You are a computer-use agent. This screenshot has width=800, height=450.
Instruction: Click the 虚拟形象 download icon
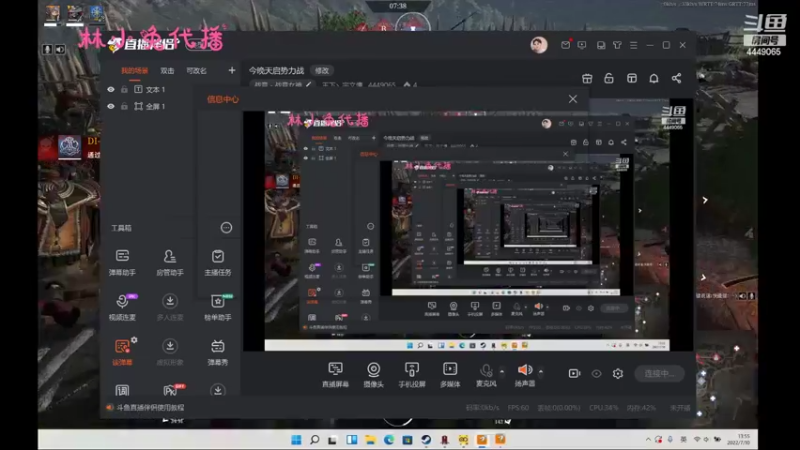[170, 346]
